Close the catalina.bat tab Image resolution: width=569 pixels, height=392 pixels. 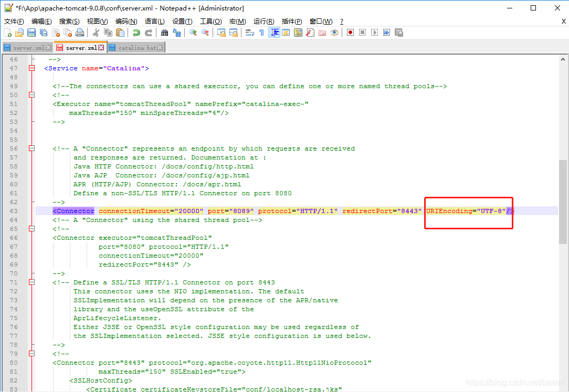pos(160,48)
